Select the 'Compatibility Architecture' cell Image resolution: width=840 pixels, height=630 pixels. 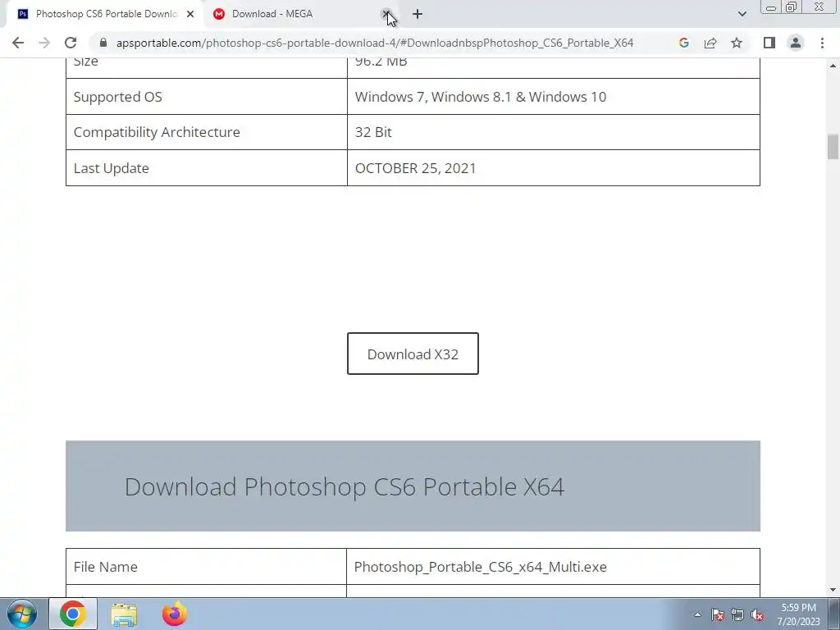click(x=206, y=132)
